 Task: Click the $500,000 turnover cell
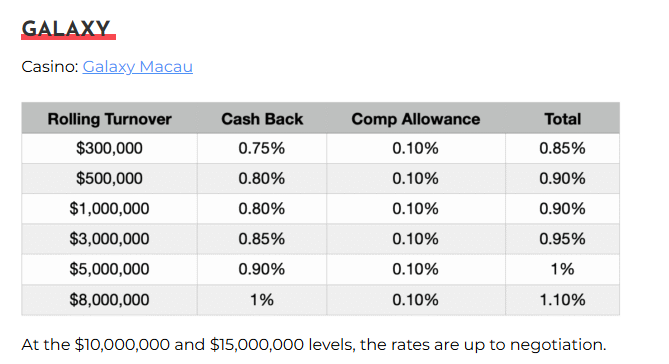point(109,178)
